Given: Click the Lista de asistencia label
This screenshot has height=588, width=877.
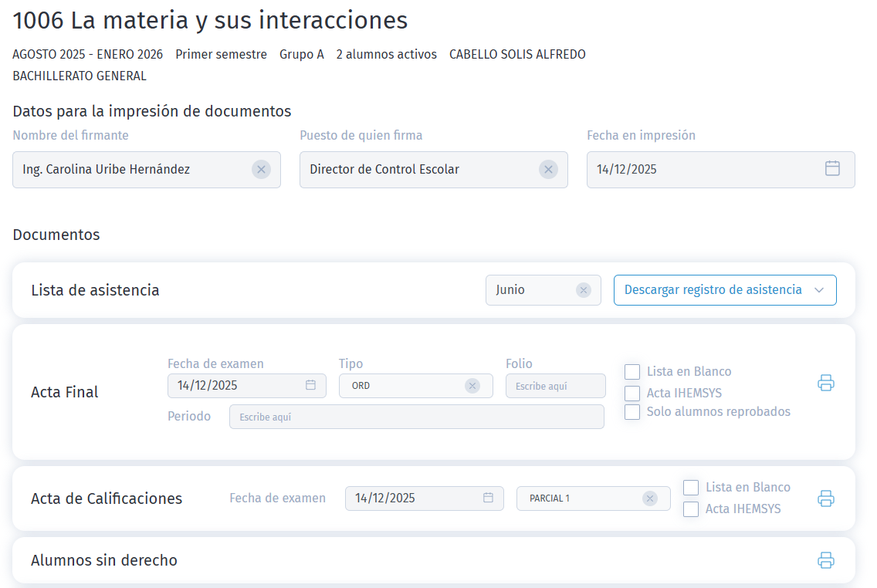Looking at the screenshot, I should point(95,290).
